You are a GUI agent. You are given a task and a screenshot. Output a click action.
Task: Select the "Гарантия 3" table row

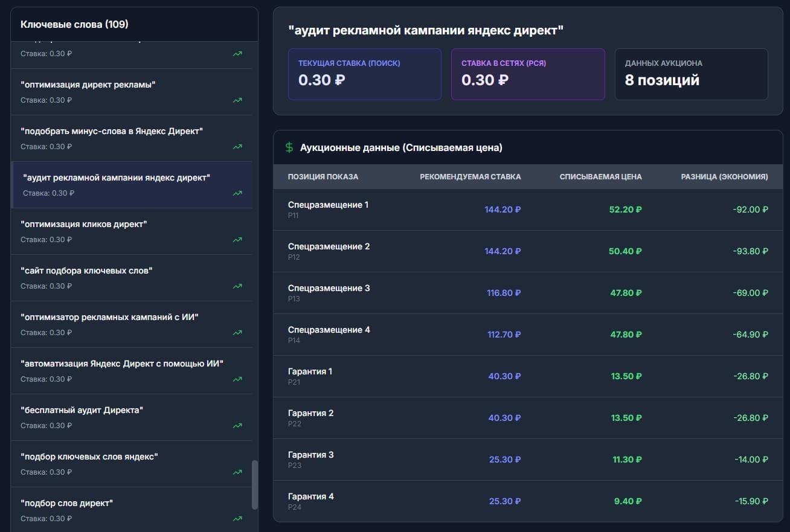coord(528,460)
